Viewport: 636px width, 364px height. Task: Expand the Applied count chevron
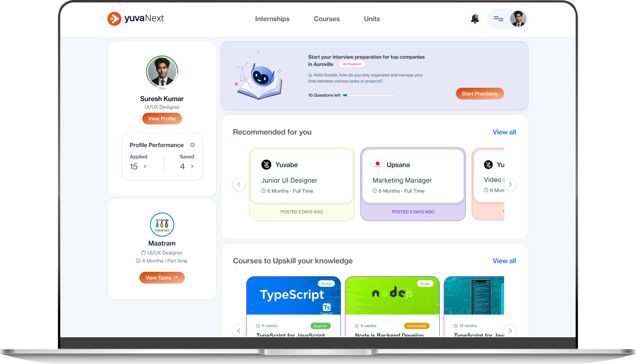click(x=145, y=166)
